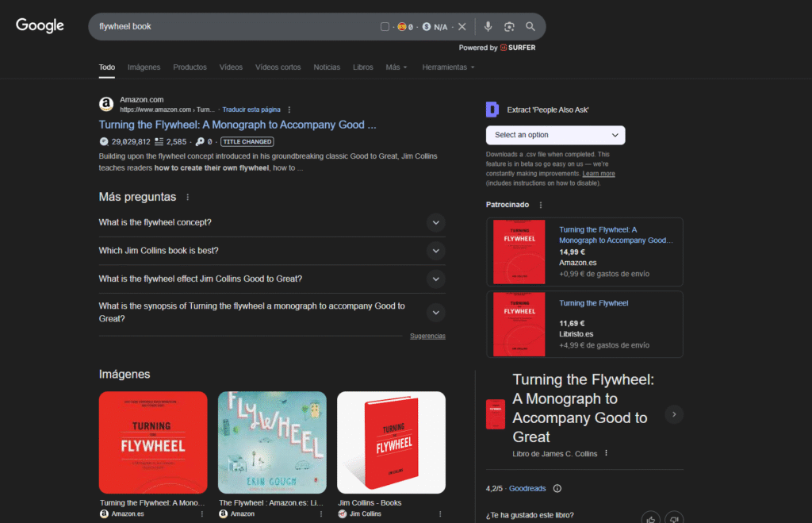Screen dimensions: 812x523
Task: Expand 'Which Jim Collins book is best?'
Action: pos(435,251)
